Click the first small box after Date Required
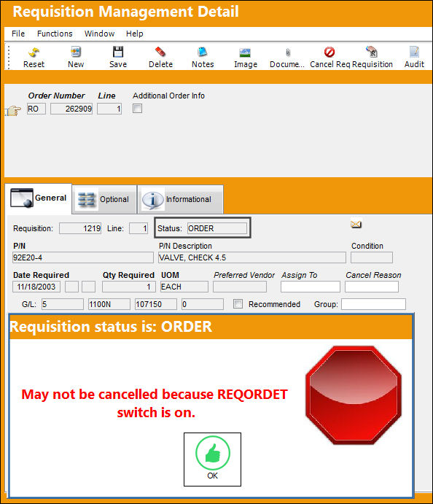 point(71,287)
